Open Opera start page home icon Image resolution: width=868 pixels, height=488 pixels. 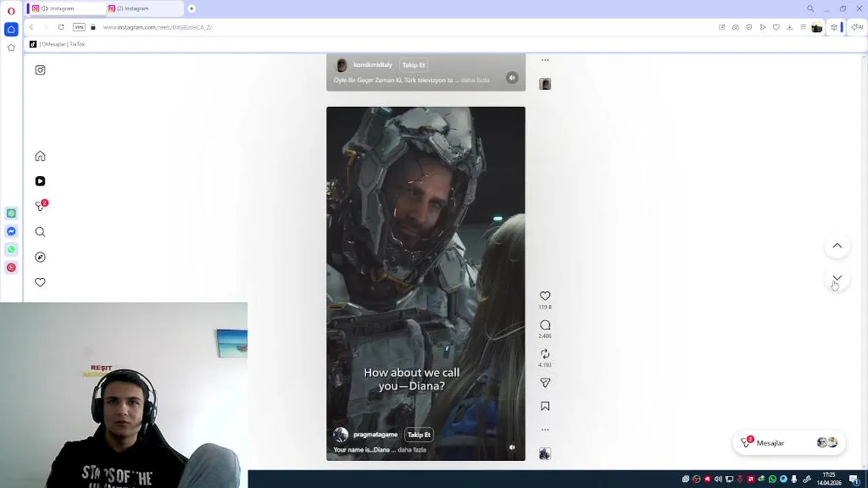pyautogui.click(x=11, y=29)
